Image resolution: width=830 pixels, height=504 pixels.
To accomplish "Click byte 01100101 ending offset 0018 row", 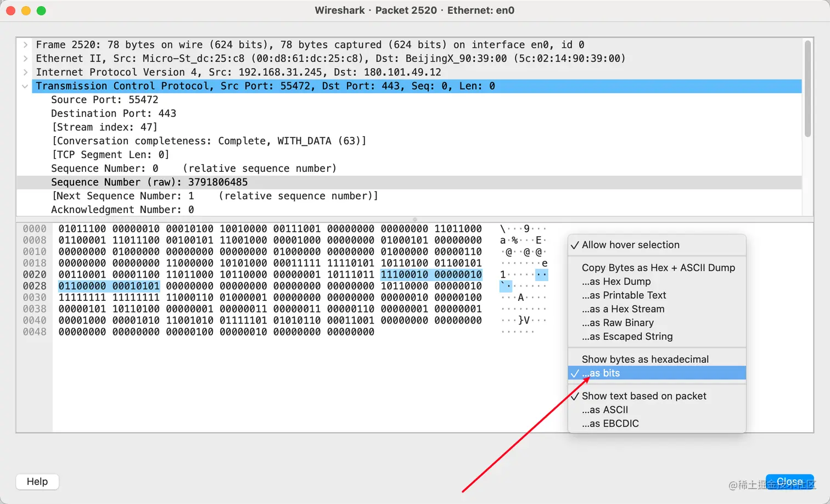I will (458, 263).
